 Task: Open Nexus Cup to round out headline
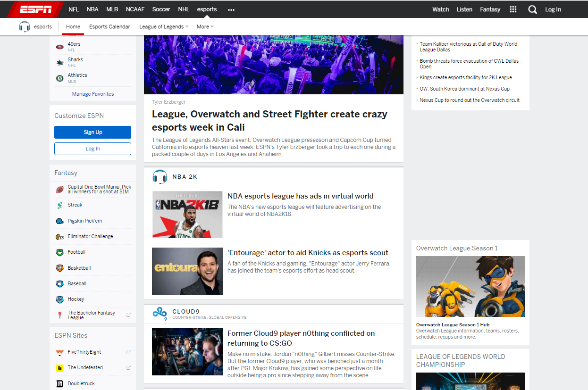(x=470, y=100)
